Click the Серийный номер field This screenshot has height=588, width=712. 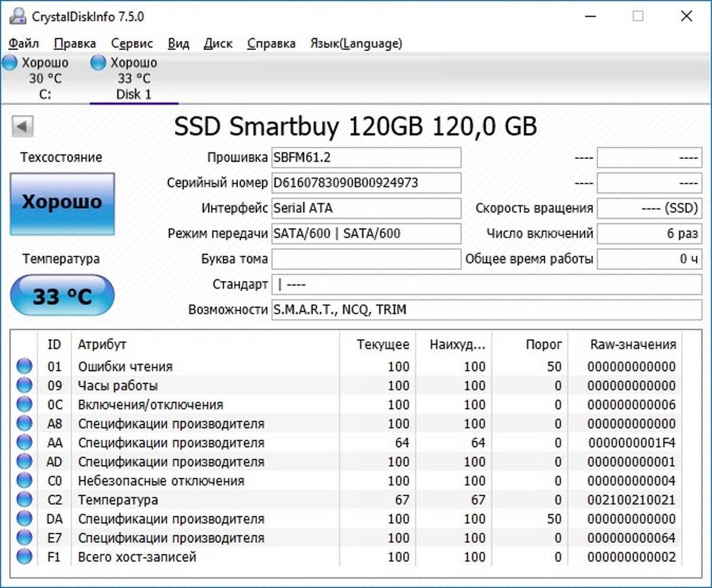coord(366,183)
